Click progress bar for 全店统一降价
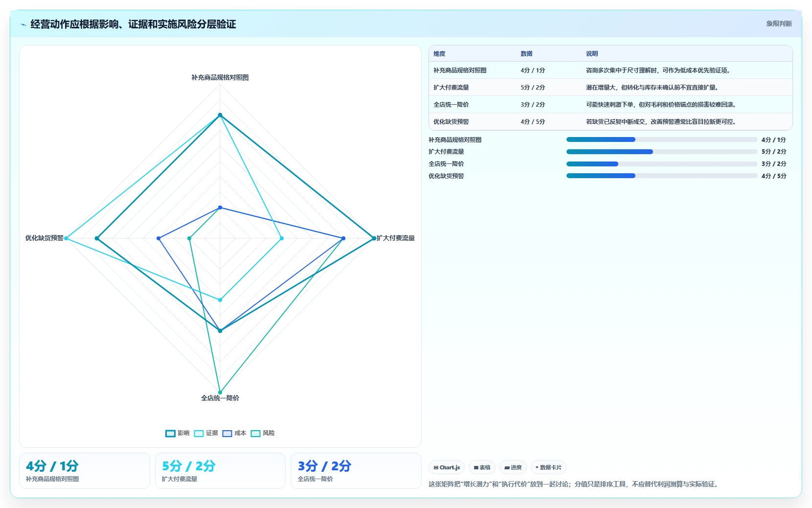The image size is (812, 508). click(x=661, y=164)
